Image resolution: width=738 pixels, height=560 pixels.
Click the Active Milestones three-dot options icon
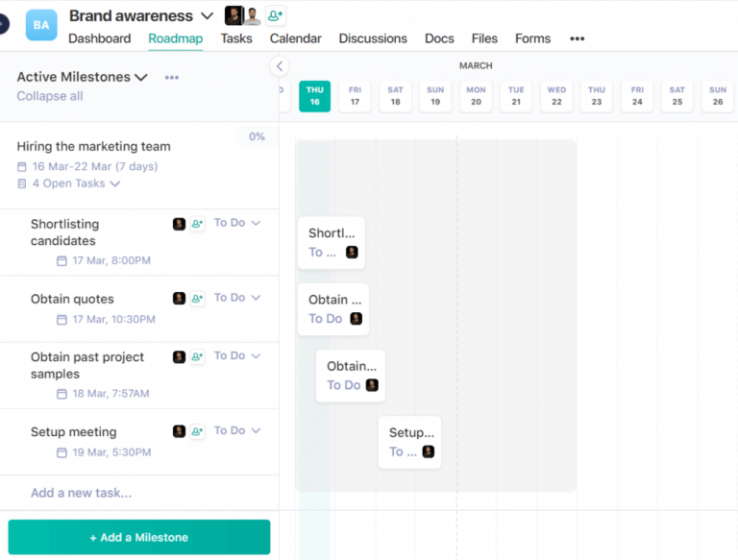coord(172,78)
